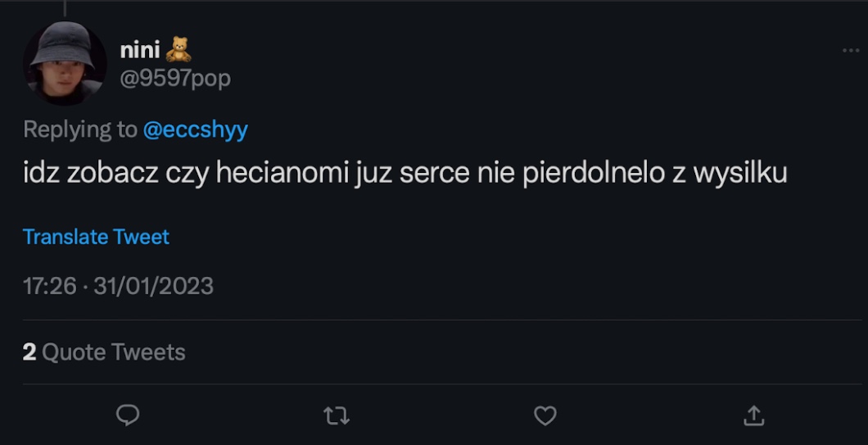The height and width of the screenshot is (445, 868).
Task: Click the teddy bear emoji beside nini
Action: 179,51
